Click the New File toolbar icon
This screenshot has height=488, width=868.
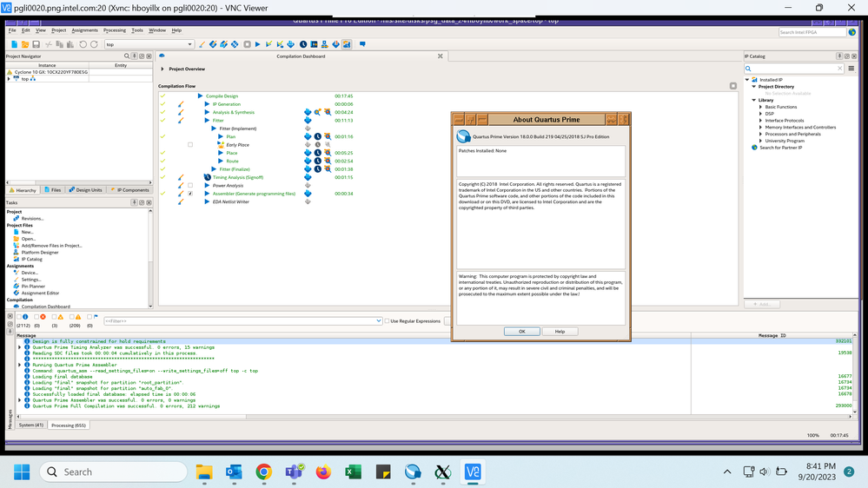[x=14, y=44]
